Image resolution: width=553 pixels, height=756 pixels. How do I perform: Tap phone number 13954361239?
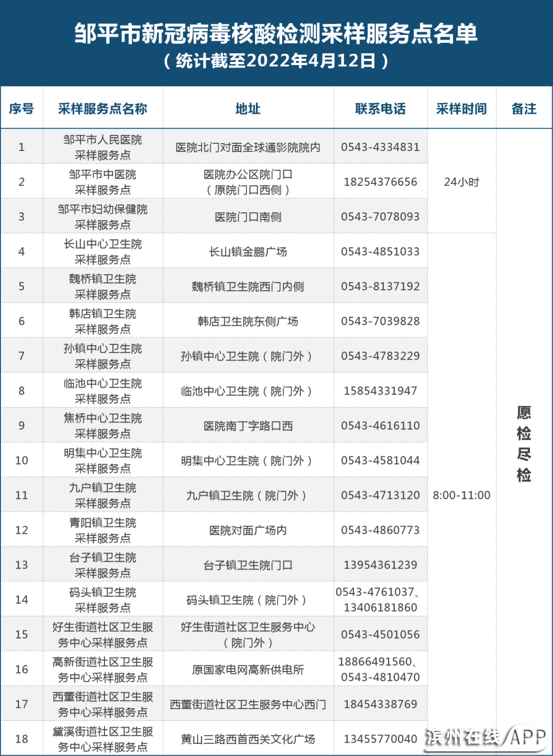(380, 565)
